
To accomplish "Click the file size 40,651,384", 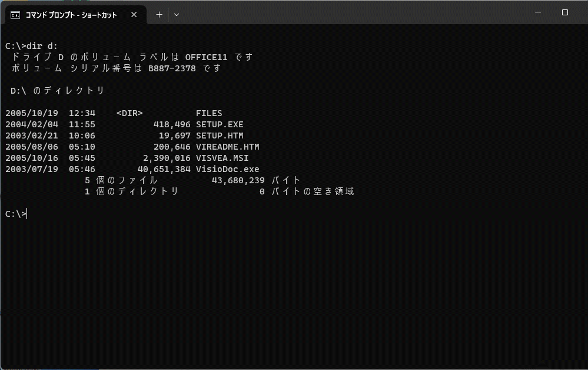I will coord(164,169).
